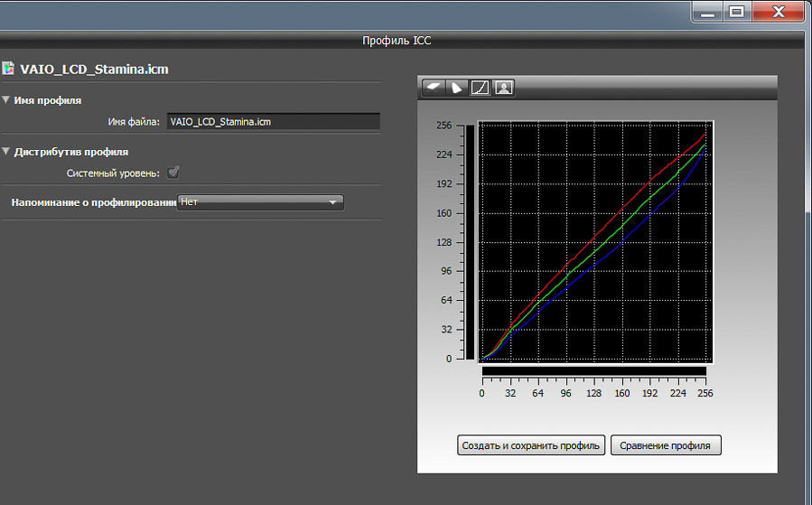This screenshot has width=812, height=505.
Task: Click the Имя файла label
Action: [x=134, y=122]
